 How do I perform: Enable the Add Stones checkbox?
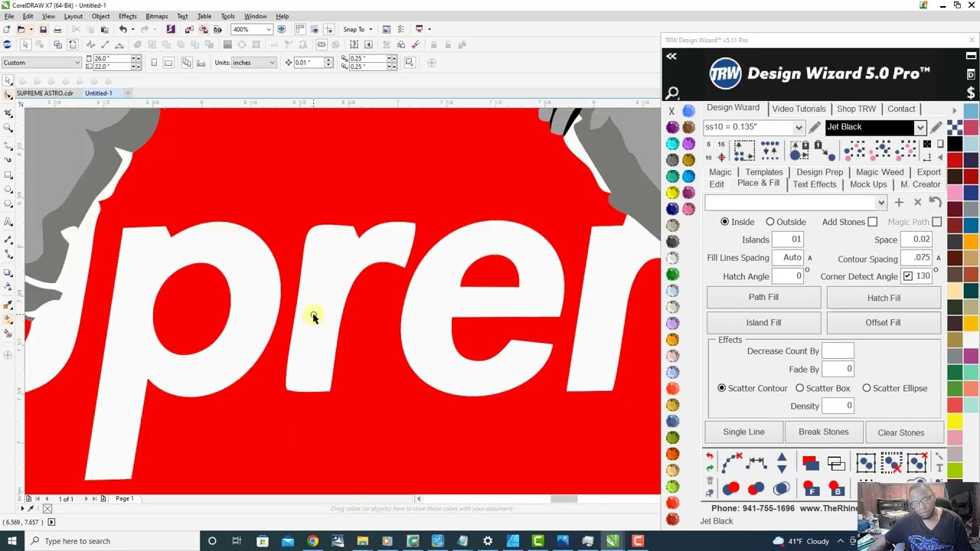(x=872, y=222)
